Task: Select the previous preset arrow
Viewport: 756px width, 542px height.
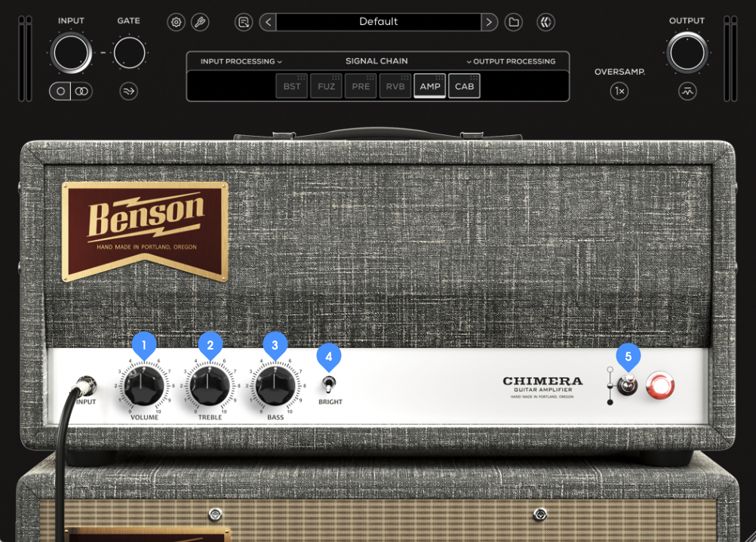Action: 268,22
